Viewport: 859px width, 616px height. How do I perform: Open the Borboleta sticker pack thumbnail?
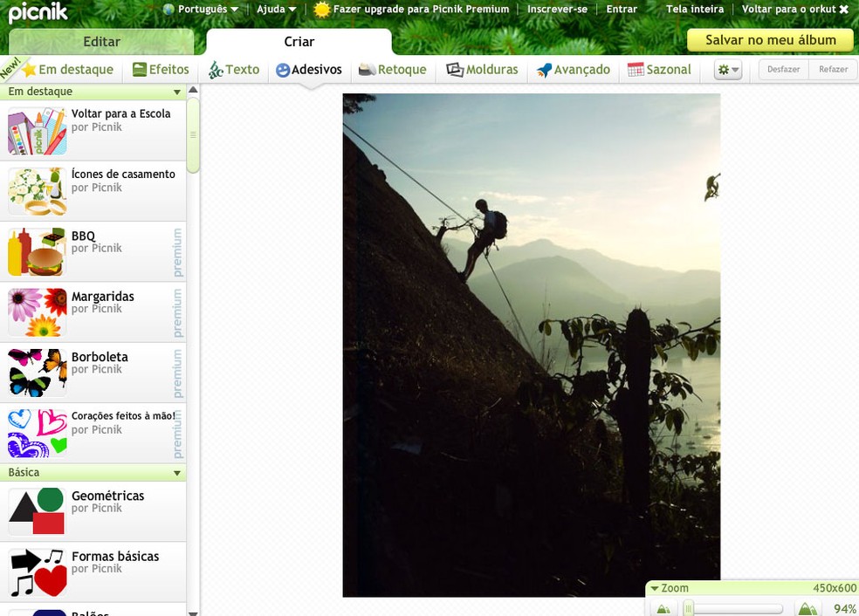click(36, 372)
